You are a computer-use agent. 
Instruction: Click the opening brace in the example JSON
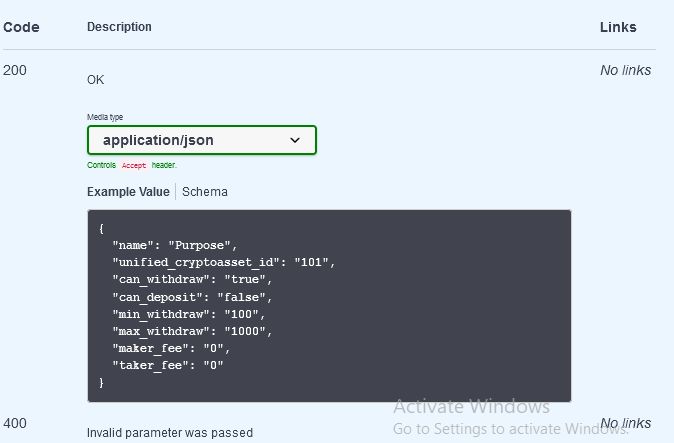[101, 228]
